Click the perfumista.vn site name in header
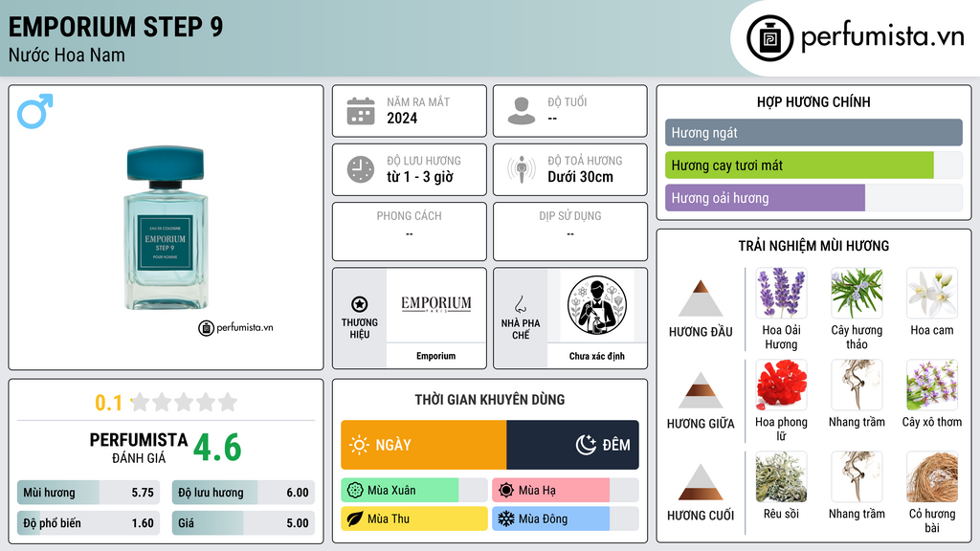This screenshot has height=551, width=980. [x=882, y=36]
